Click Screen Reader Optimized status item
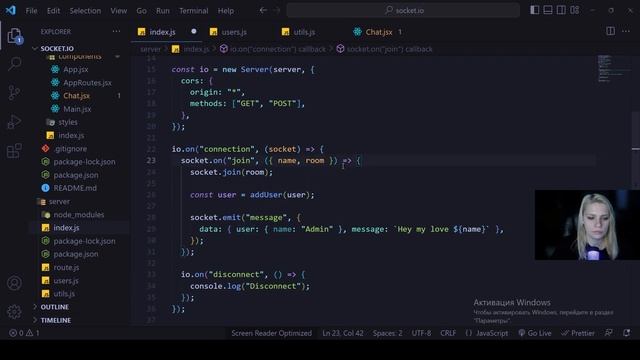The height and width of the screenshot is (360, 640). 271,333
